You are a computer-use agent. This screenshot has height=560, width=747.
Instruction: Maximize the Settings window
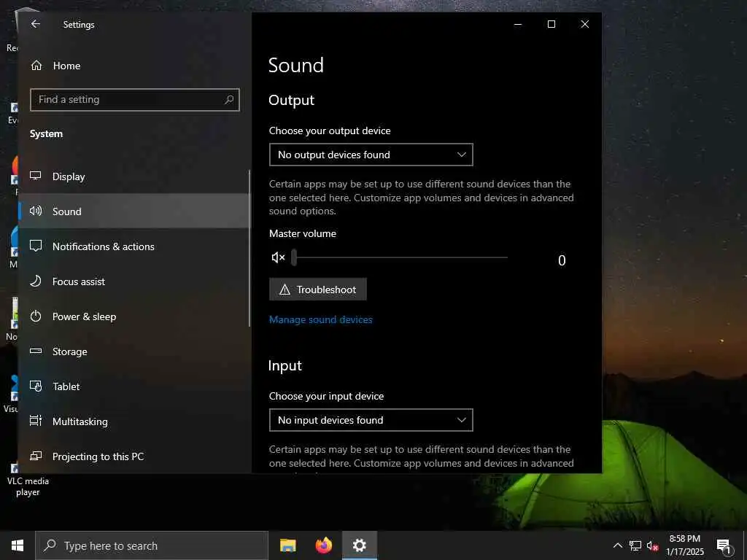coord(551,24)
